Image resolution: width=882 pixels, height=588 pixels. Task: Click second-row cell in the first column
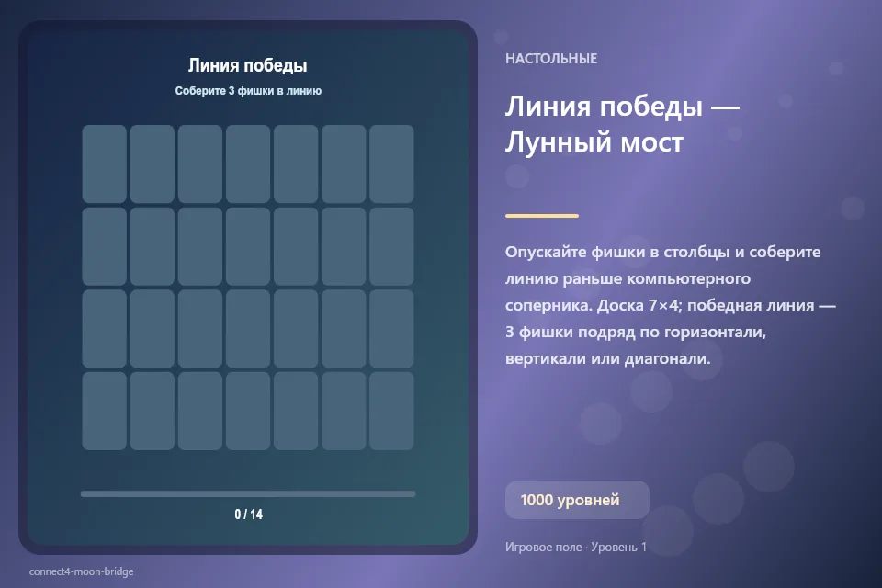(x=105, y=246)
